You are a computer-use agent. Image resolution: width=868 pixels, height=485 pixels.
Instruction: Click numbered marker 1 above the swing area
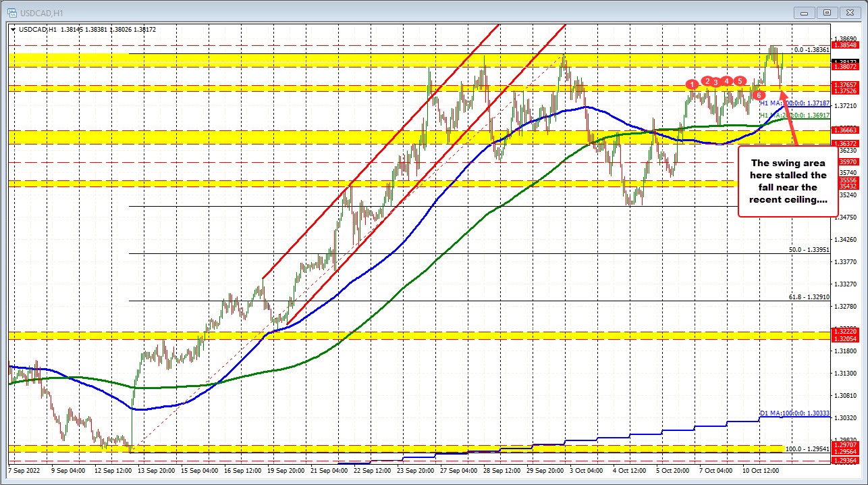pos(692,84)
